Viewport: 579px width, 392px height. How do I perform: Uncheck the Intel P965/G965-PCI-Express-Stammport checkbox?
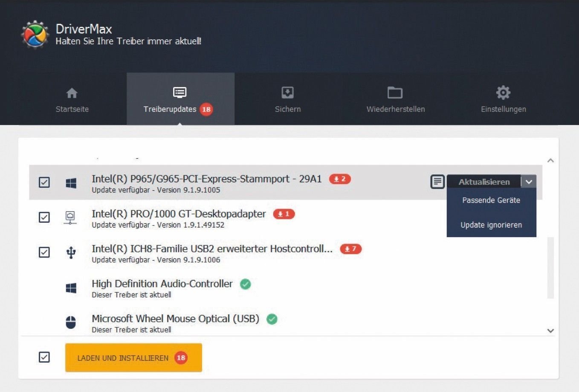[44, 182]
